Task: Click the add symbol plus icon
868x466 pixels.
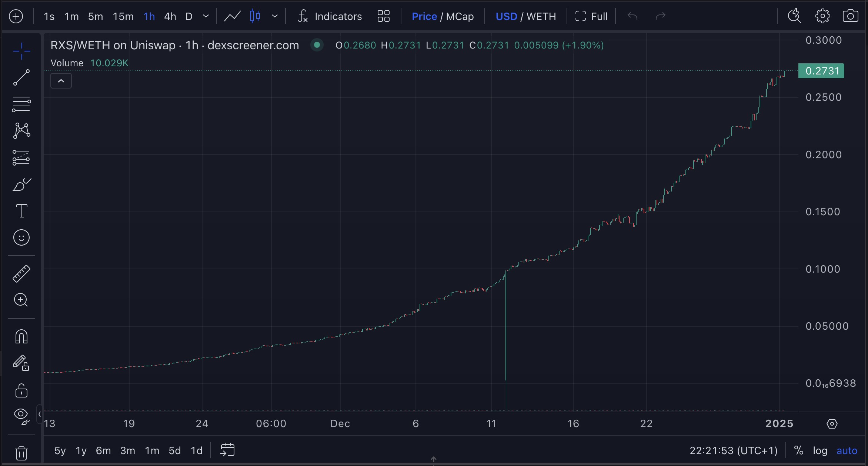Action: point(16,16)
